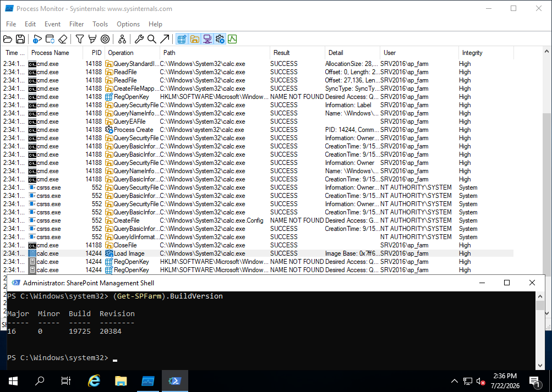This screenshot has height=392, width=552.
Task: Click the Integrity column header
Action: click(x=486, y=53)
